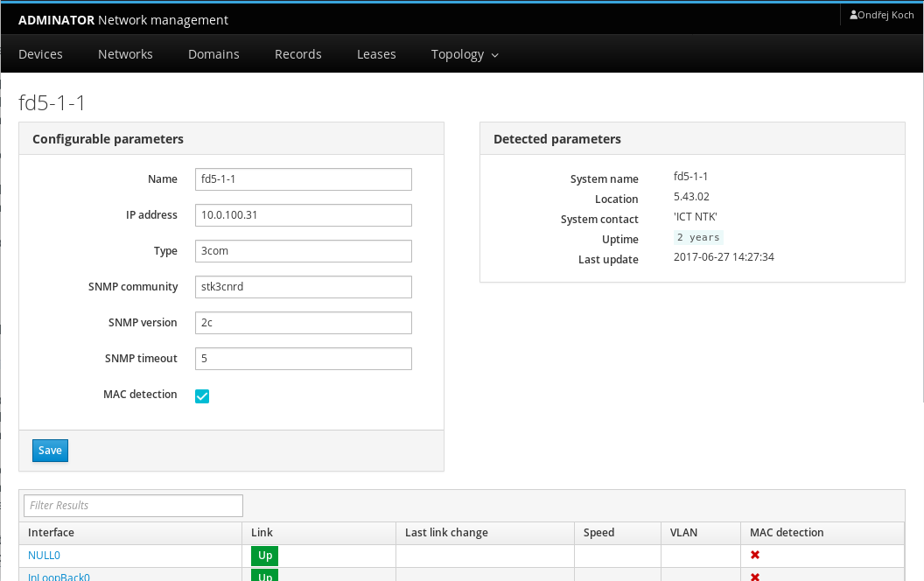Viewport: 924px width, 581px height.
Task: Sort table by Speed column header
Action: pyautogui.click(x=598, y=533)
